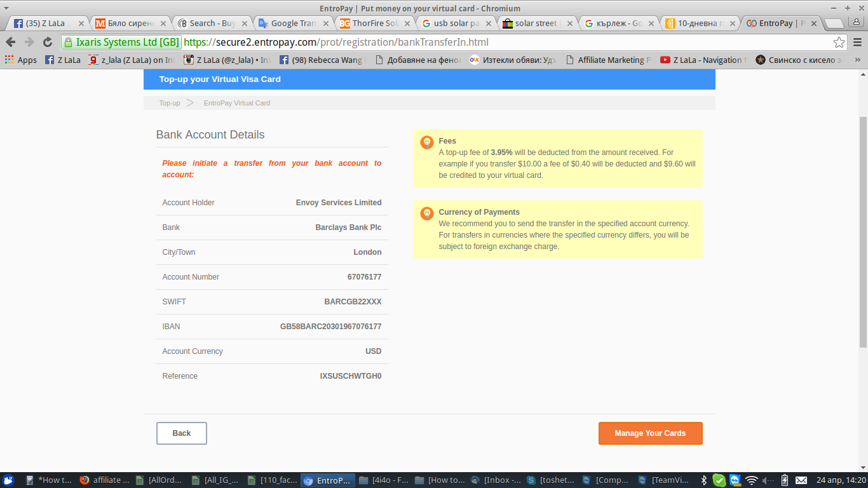Viewport: 868px width, 488px height.
Task: Switch to the *How t... editor taskbar window
Action: coord(50,480)
